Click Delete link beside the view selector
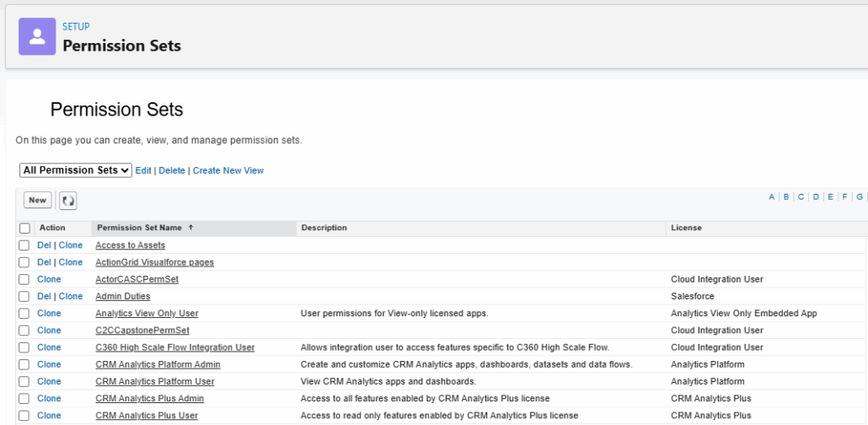Viewport: 868px width, 425px height. tap(172, 170)
